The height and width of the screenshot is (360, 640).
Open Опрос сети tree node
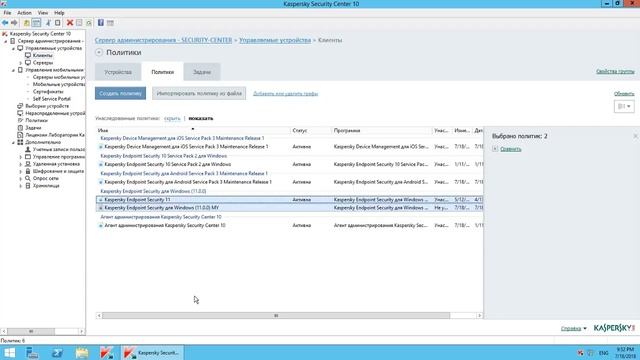click(45, 178)
